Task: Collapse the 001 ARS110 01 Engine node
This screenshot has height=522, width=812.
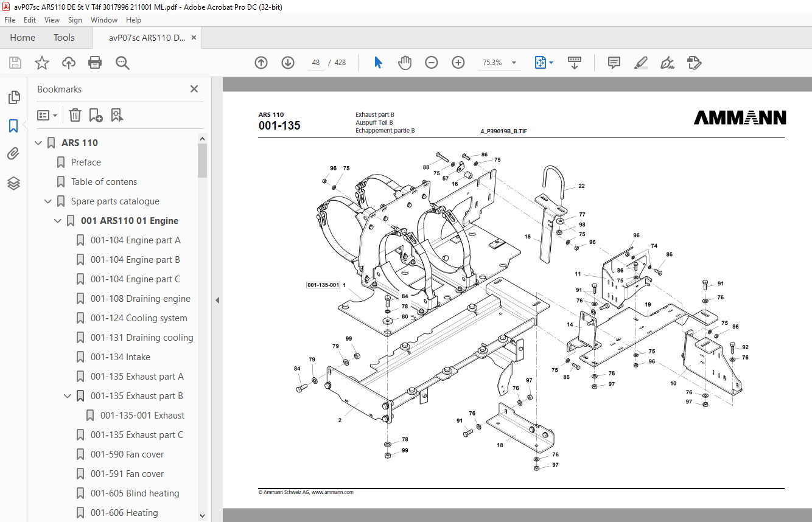Action: pos(58,221)
